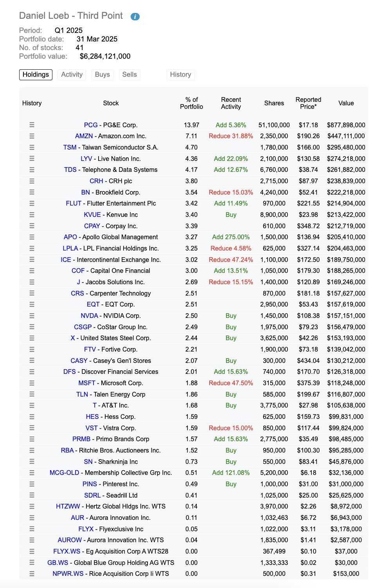Sort by Value column header
This screenshot has height=588, width=374.
(x=346, y=103)
